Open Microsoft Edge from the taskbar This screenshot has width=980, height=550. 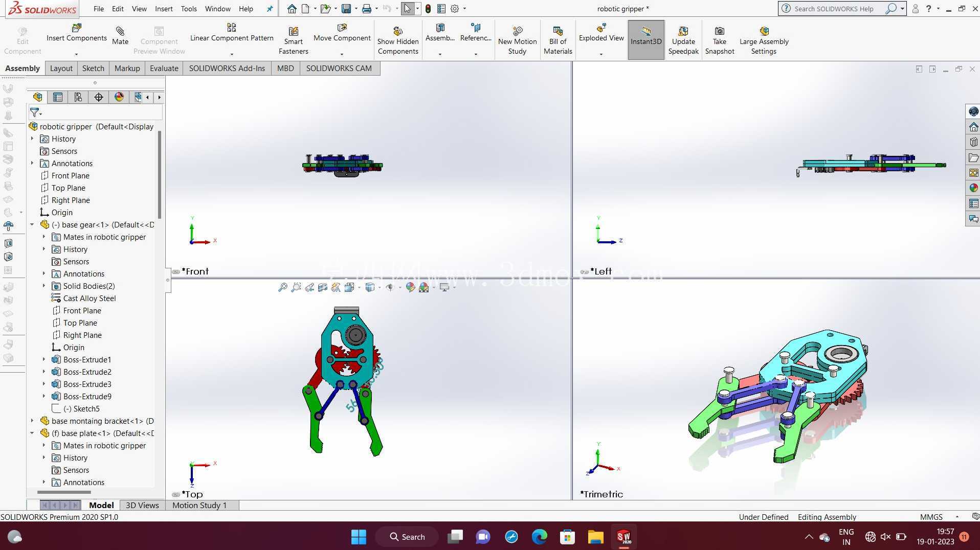pyautogui.click(x=539, y=537)
